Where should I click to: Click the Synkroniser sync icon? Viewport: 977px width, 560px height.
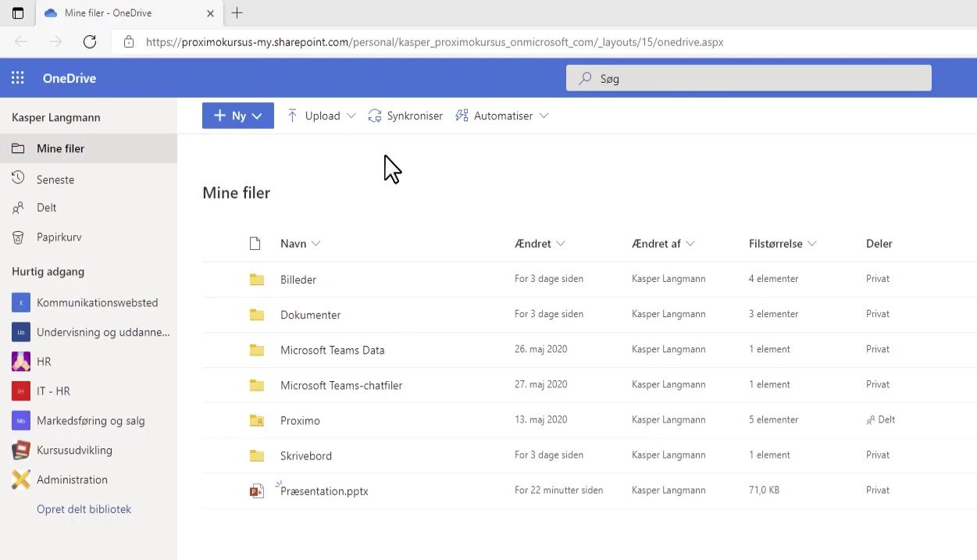click(x=375, y=116)
